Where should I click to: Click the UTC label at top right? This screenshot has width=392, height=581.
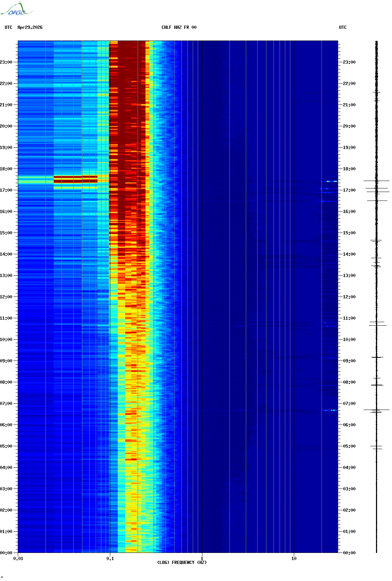[x=343, y=27]
